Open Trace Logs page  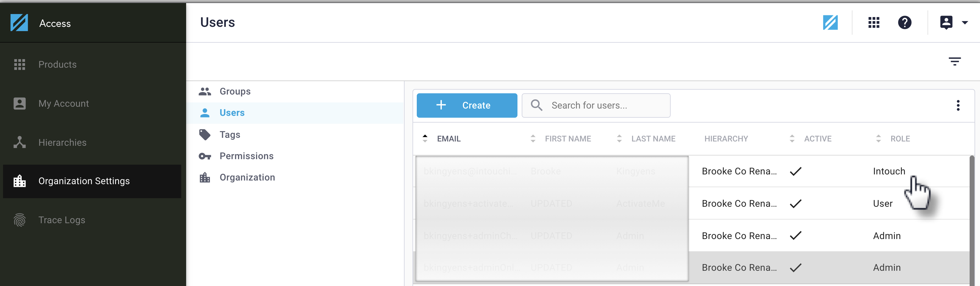coord(62,220)
